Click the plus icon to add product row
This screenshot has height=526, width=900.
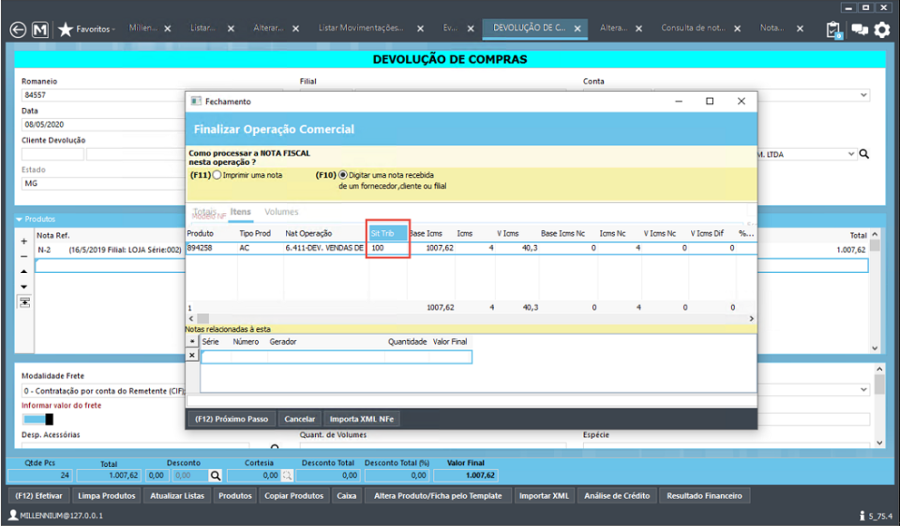coord(24,241)
